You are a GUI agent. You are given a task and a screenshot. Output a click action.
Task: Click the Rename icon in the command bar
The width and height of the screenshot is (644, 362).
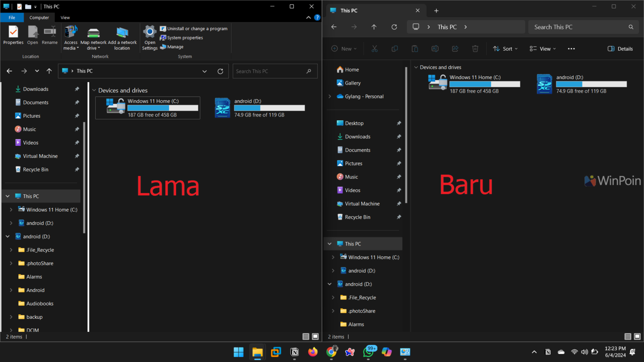tap(435, 49)
